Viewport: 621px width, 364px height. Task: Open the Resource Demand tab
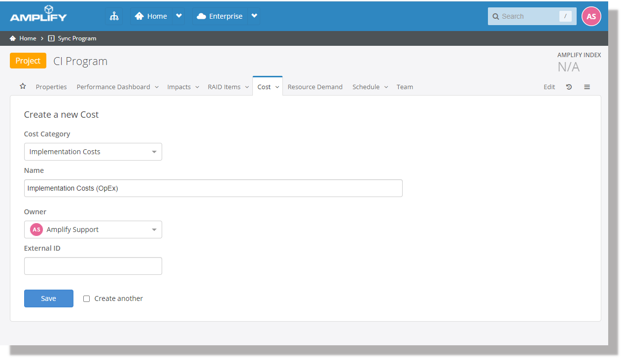tap(315, 87)
